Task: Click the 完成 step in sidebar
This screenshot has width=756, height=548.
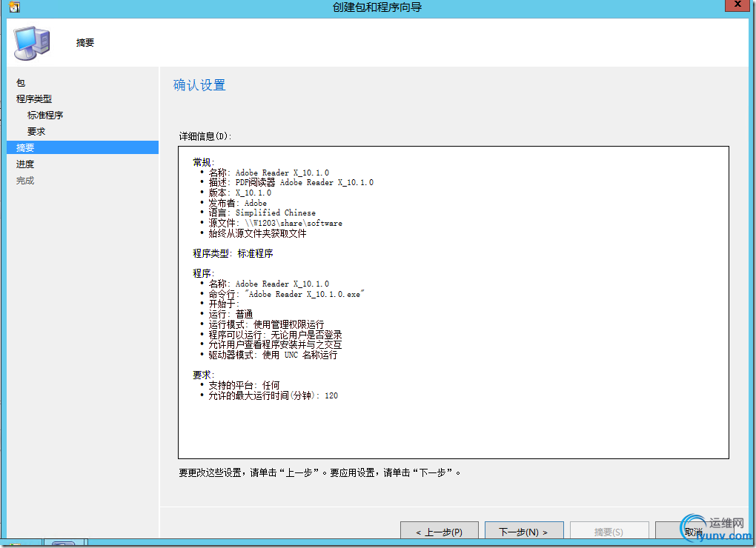Action: (25, 181)
